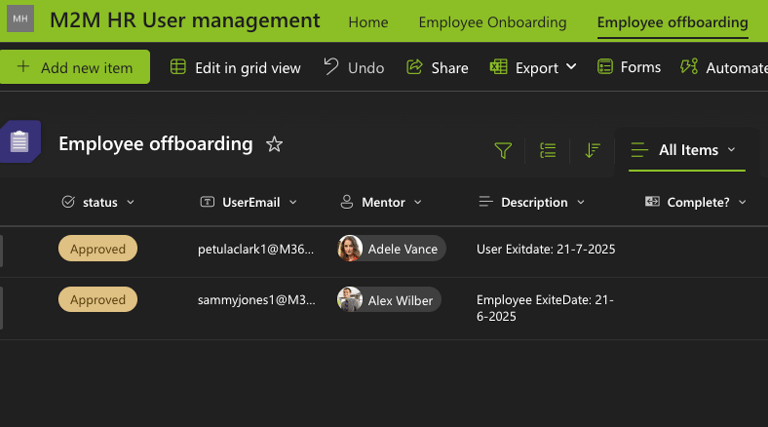This screenshot has height=427, width=768.
Task: Click the Approved status pill for sammyjones1
Action: point(97,299)
